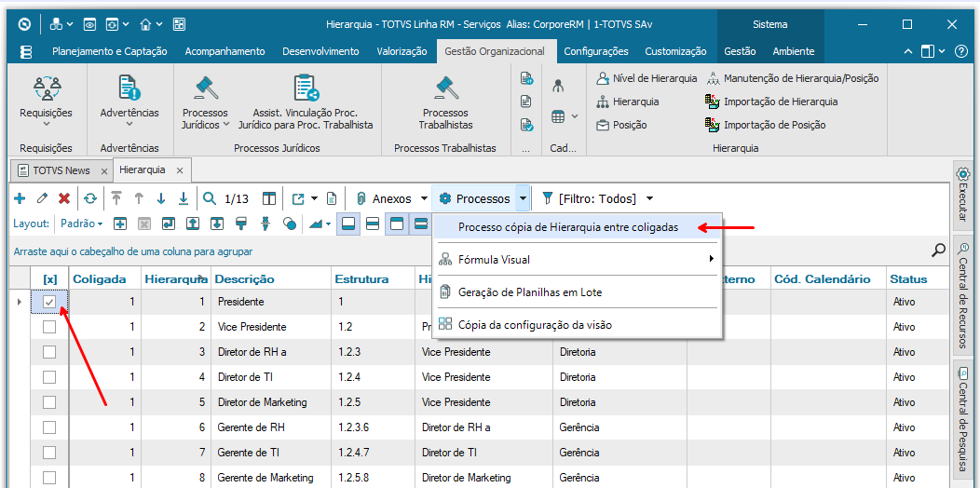The width and height of the screenshot is (980, 488).
Task: Switch to the TOTVS News tab
Action: (61, 169)
